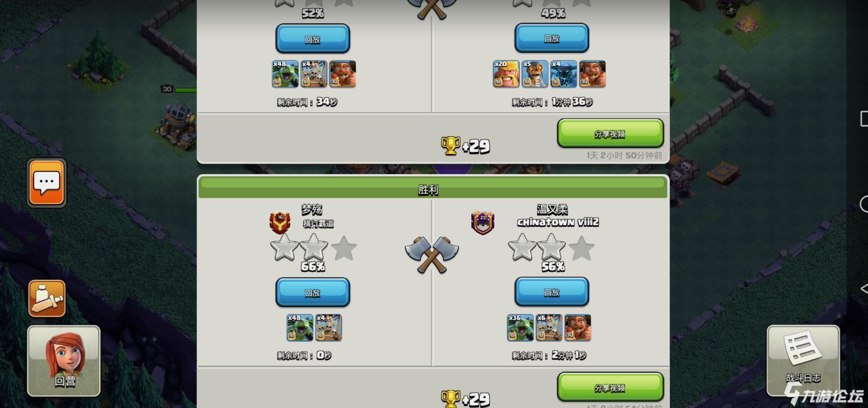Screen dimensions: 868x408
Task: Replay the 49% attack at the top
Action: coord(552,38)
